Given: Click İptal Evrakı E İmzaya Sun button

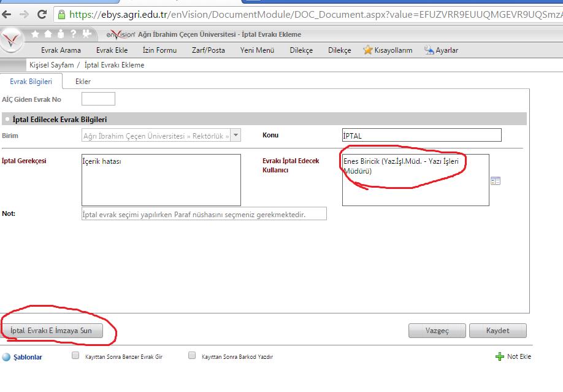Looking at the screenshot, I should [51, 331].
